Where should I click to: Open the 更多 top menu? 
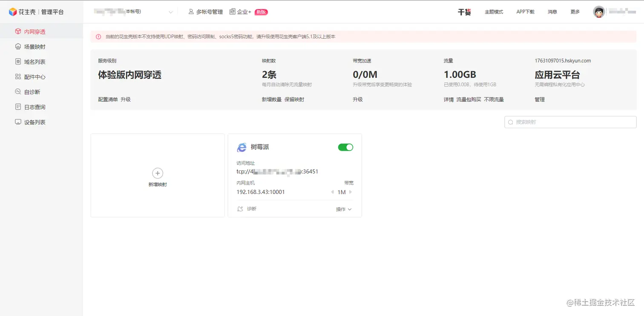[x=575, y=12]
